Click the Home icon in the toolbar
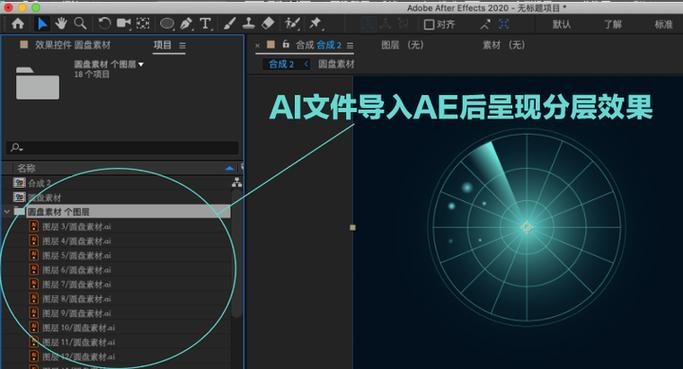The image size is (683, 369). 18,24
